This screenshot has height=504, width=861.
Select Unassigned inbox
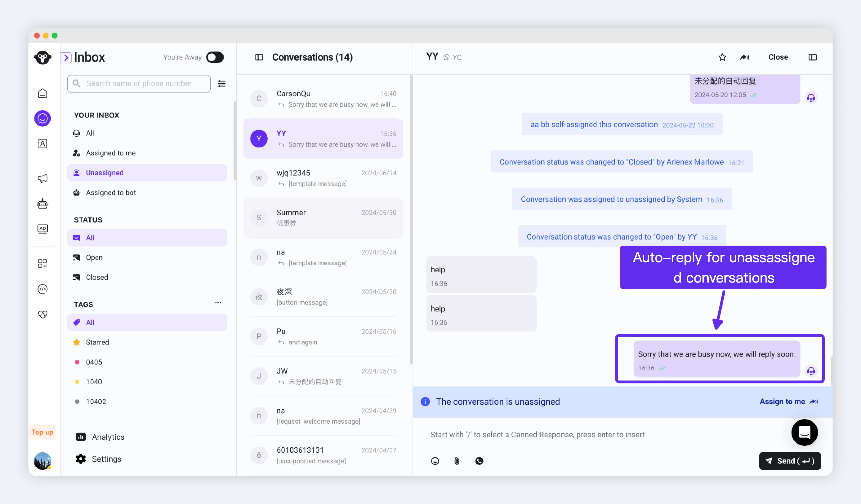pyautogui.click(x=147, y=173)
